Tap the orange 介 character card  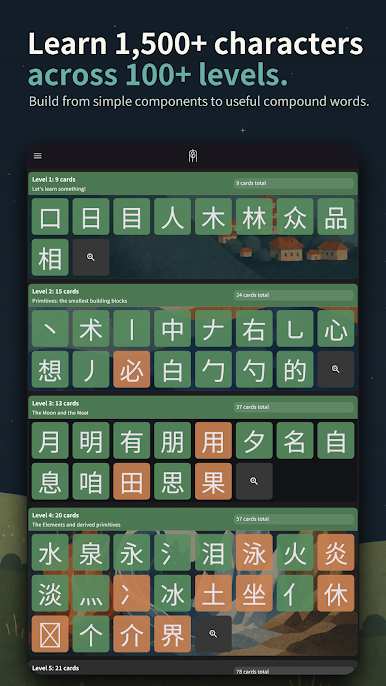pos(132,634)
